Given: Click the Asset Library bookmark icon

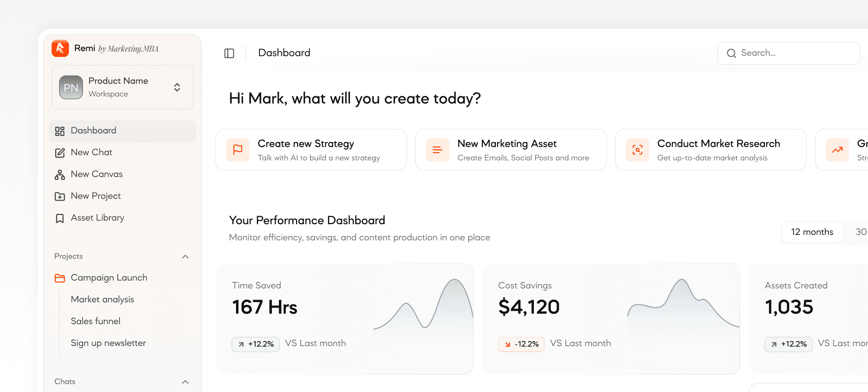Looking at the screenshot, I should click(x=60, y=218).
